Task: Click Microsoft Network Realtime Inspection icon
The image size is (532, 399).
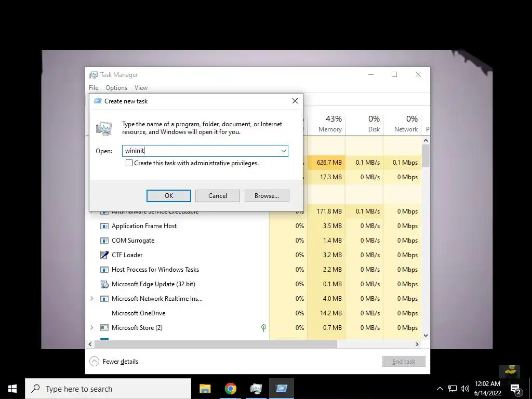Action: tap(104, 299)
